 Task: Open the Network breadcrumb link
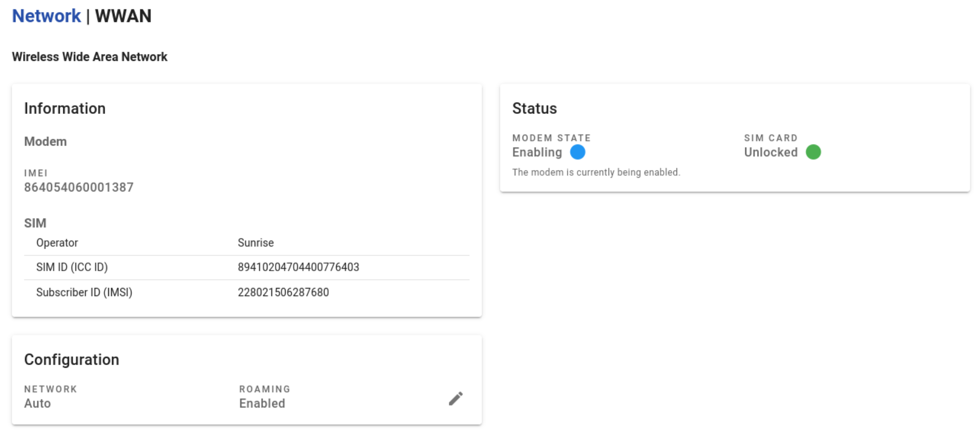(46, 16)
